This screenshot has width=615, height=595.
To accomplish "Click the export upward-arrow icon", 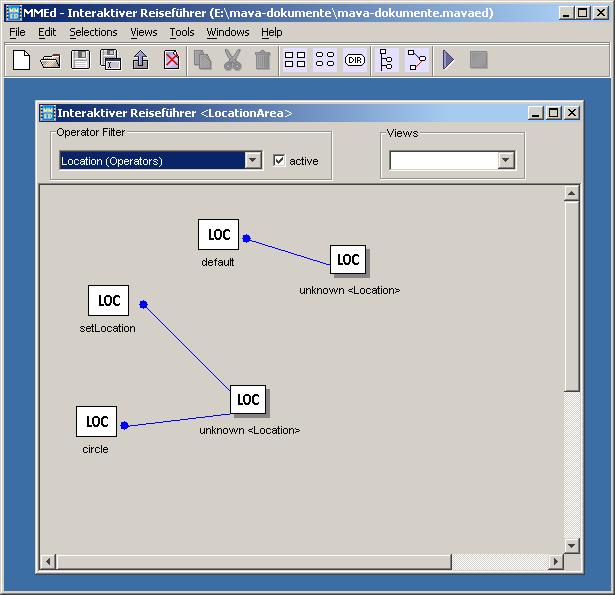I will (x=140, y=60).
